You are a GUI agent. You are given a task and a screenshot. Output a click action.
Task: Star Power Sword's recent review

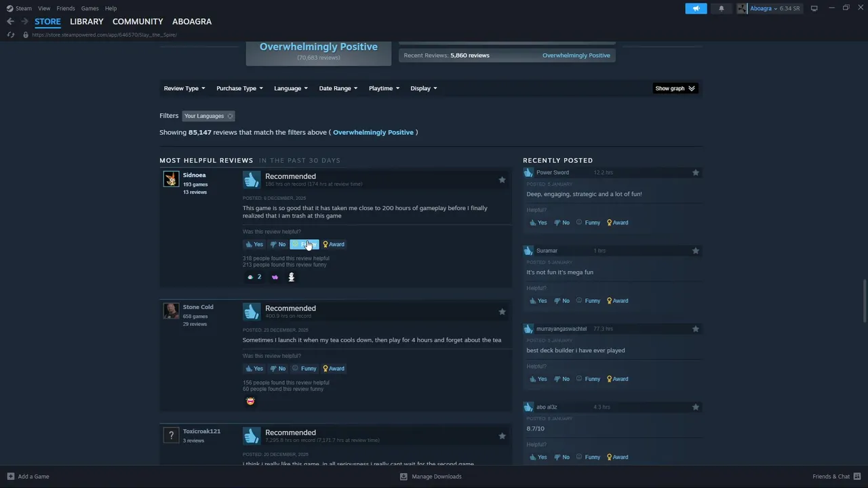[695, 173]
